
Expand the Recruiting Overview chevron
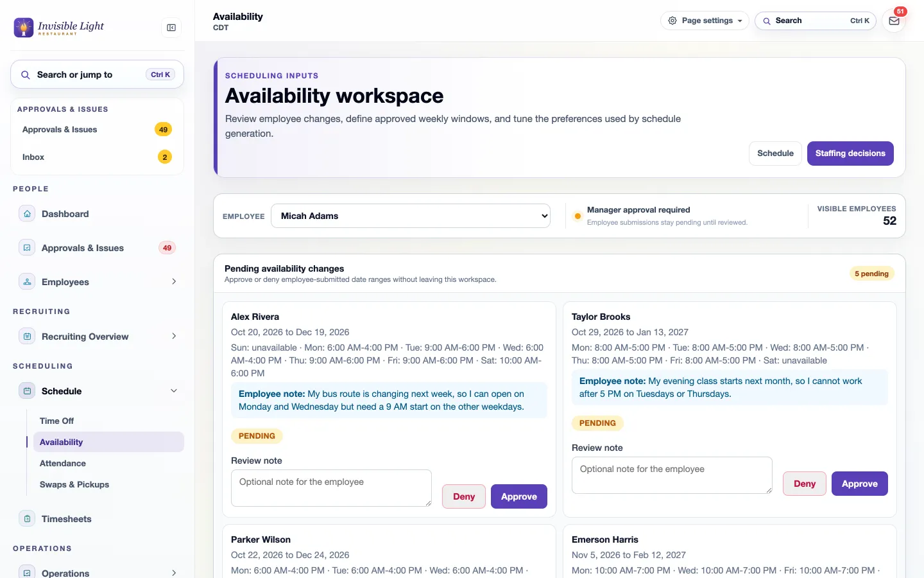174,337
